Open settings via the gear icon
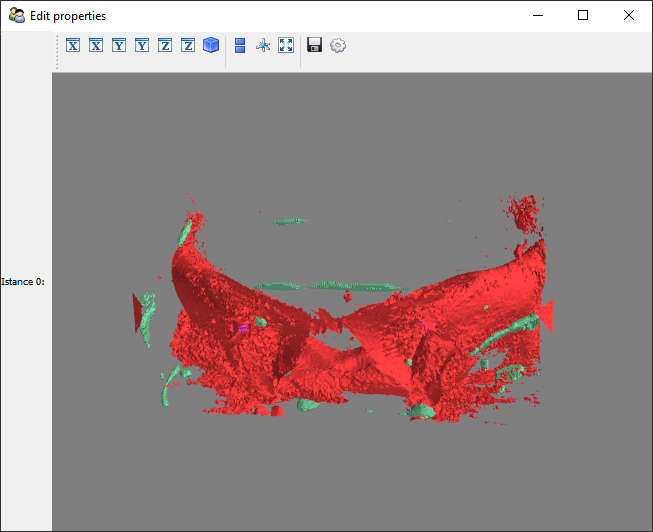653x532 pixels. point(338,45)
